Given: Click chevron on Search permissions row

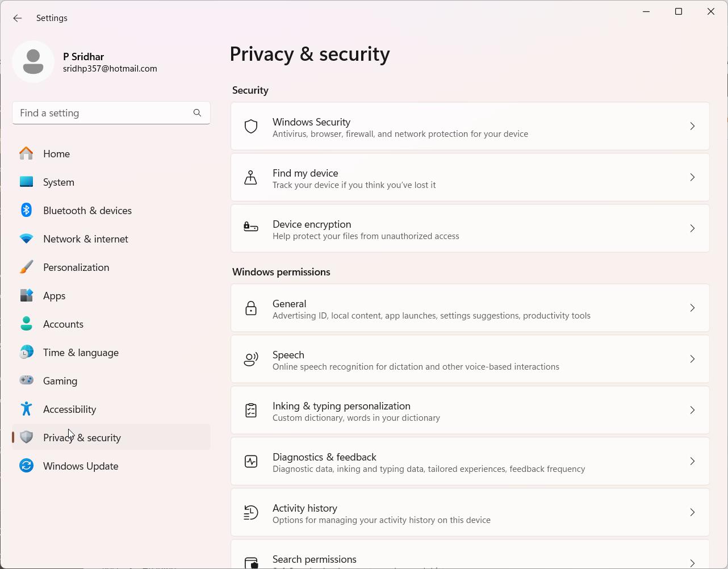Looking at the screenshot, I should point(692,563).
